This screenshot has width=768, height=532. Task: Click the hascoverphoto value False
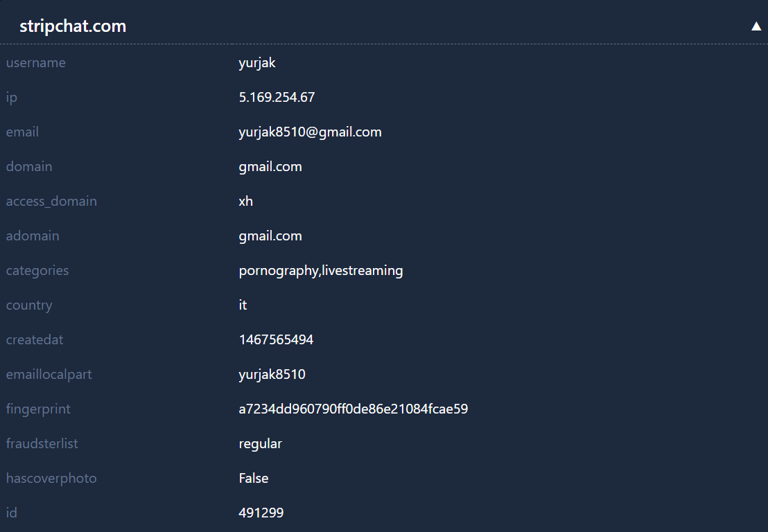point(254,479)
